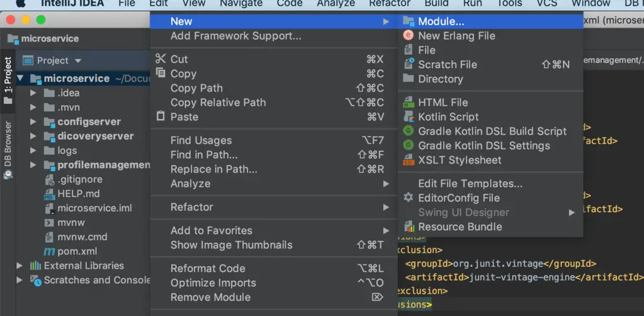Image resolution: width=644 pixels, height=316 pixels.
Task: Click the Apple menu icon
Action: coord(21,3)
